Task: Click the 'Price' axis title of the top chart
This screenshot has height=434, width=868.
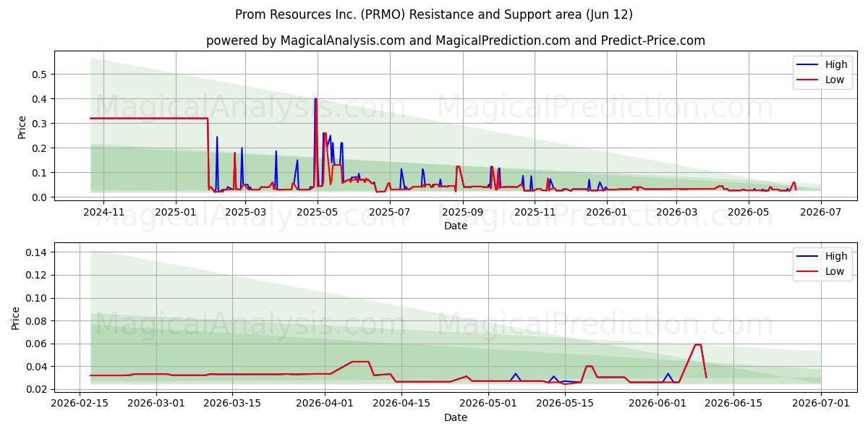Action: (x=22, y=127)
